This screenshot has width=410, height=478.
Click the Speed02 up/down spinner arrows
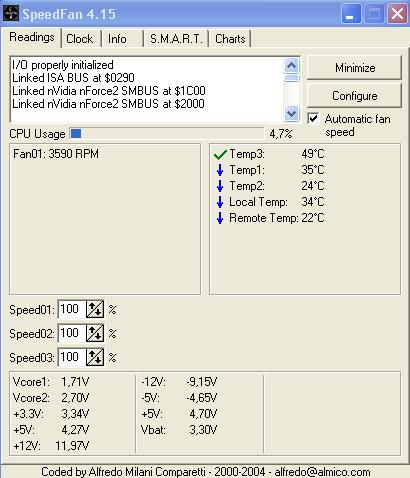click(x=95, y=333)
